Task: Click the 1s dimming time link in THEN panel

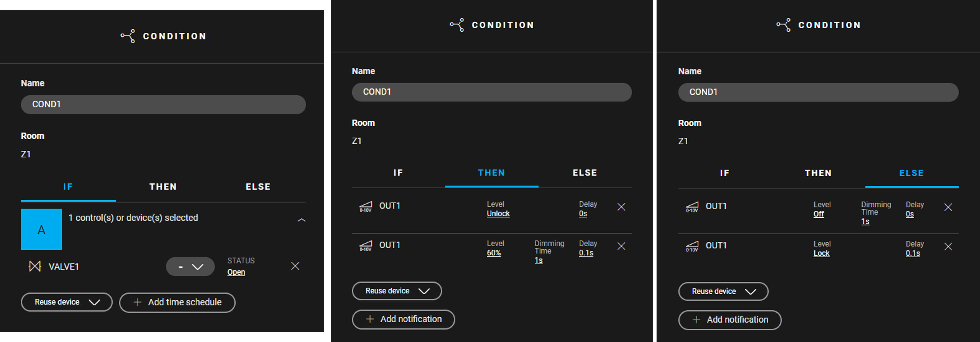Action: click(x=538, y=260)
